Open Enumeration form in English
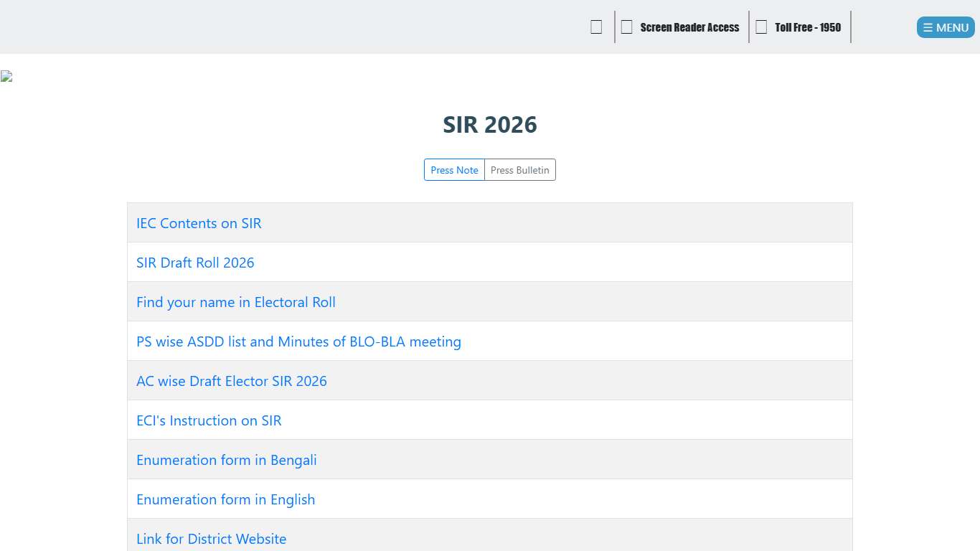This screenshot has height=551, width=980. 225,499
